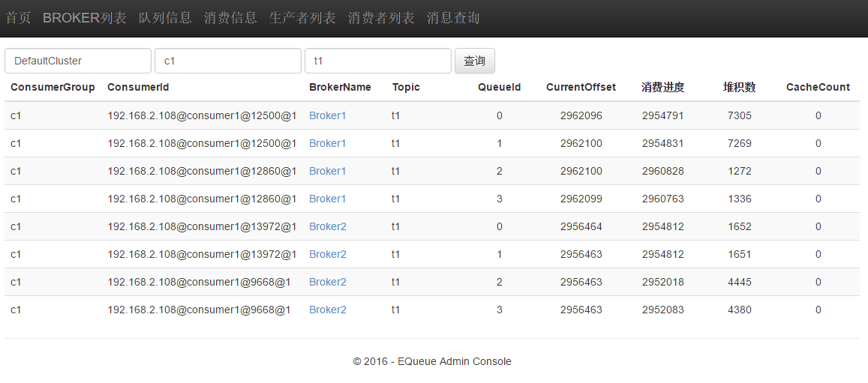The image size is (868, 383).
Task: Select the 消费进度 value 2954791
Action: [x=663, y=115]
